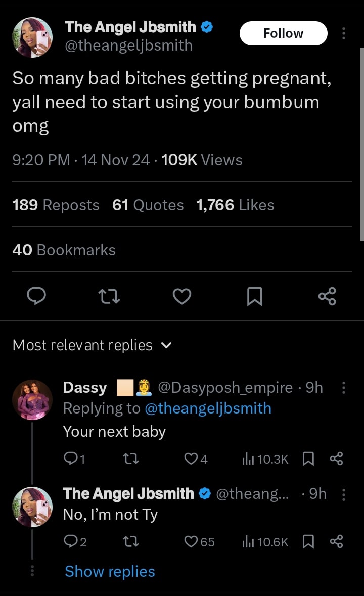Open more options on main tweet

coord(344,33)
